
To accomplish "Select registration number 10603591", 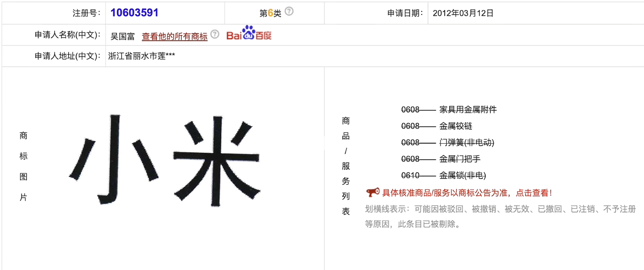I will pos(134,13).
